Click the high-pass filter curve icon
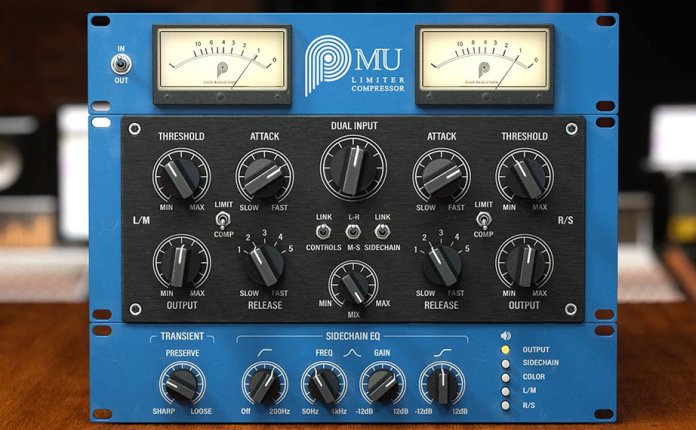This screenshot has width=696, height=430. click(x=265, y=352)
